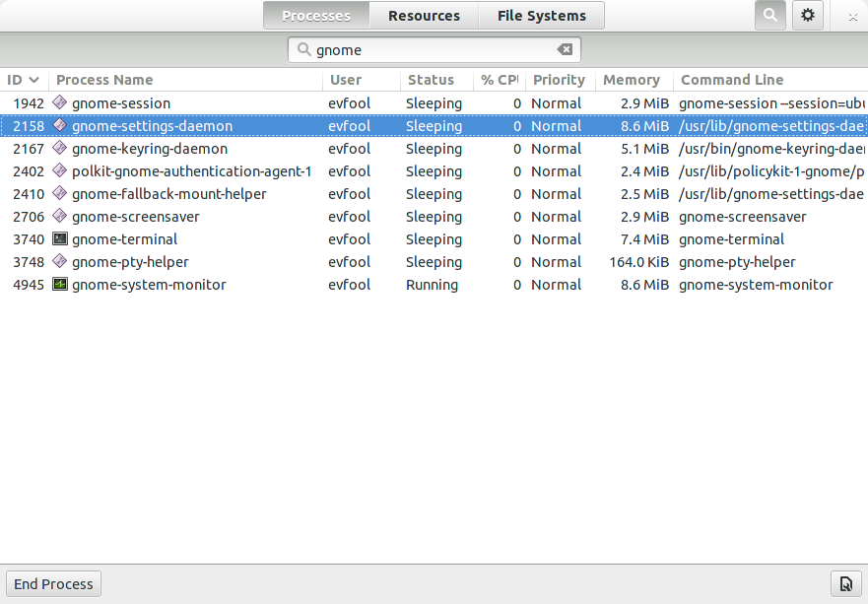Sort by Command Line column header

tap(770, 80)
